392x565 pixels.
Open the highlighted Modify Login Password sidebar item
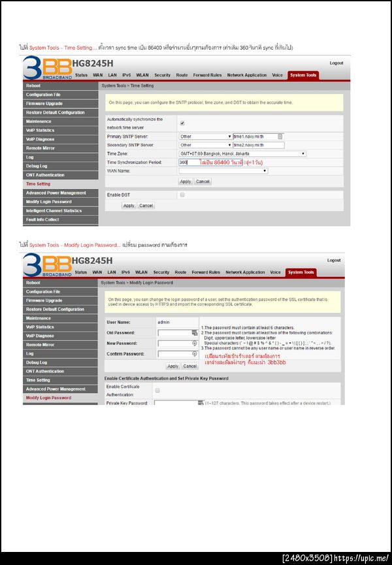tap(60, 398)
